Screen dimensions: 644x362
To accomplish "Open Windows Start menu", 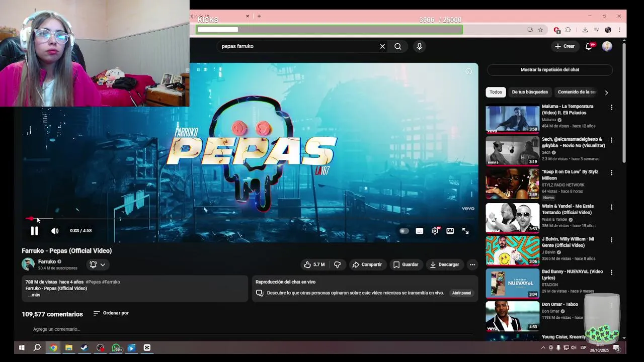I will coord(22,347).
